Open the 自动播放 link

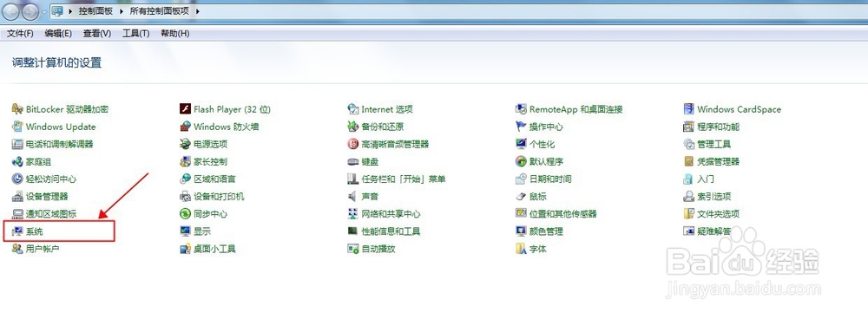pos(378,249)
